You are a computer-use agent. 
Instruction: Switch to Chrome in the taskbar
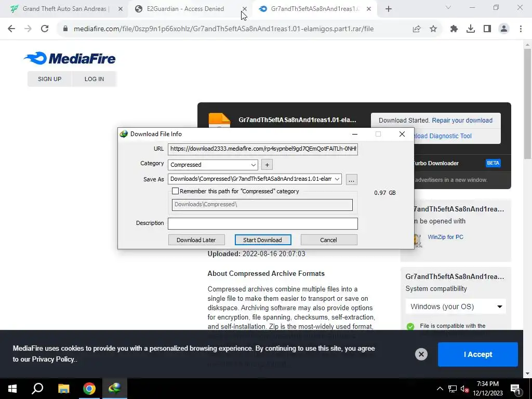click(89, 389)
